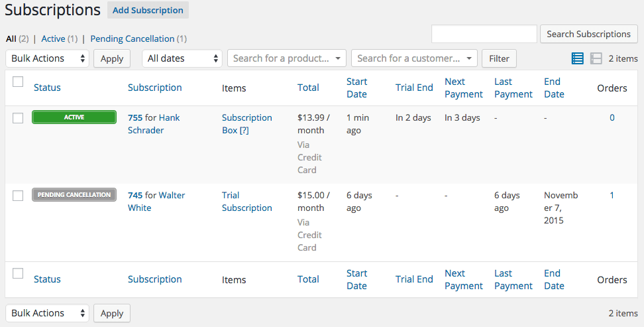Viewport: 644px width, 327px height.
Task: Switch to list view mode icon
Action: point(577,58)
